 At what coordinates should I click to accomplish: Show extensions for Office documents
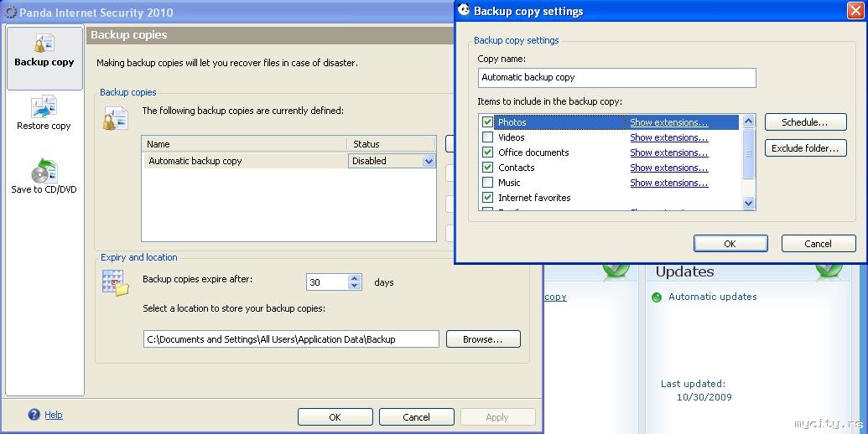click(668, 152)
